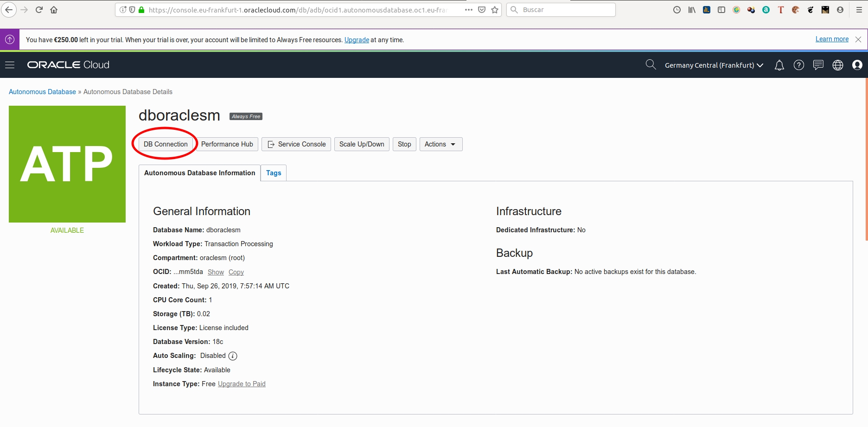Image resolution: width=868 pixels, height=427 pixels.
Task: Open the Performance Hub
Action: 227,144
